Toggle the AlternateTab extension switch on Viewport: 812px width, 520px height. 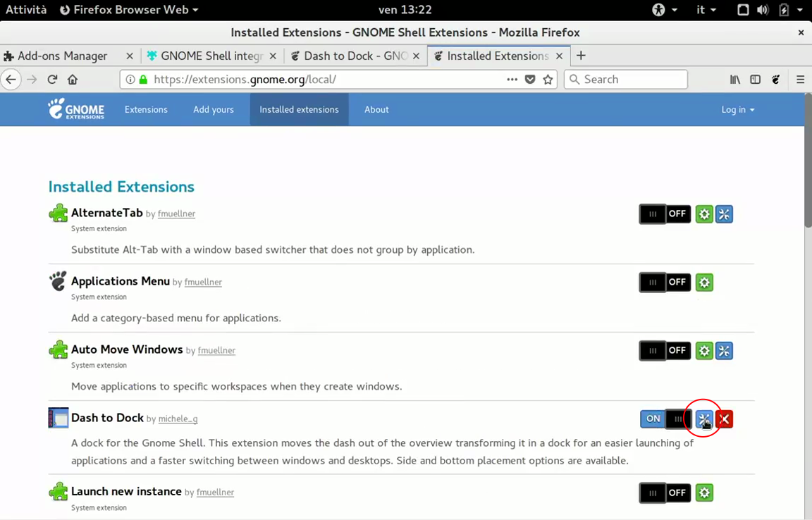point(665,214)
